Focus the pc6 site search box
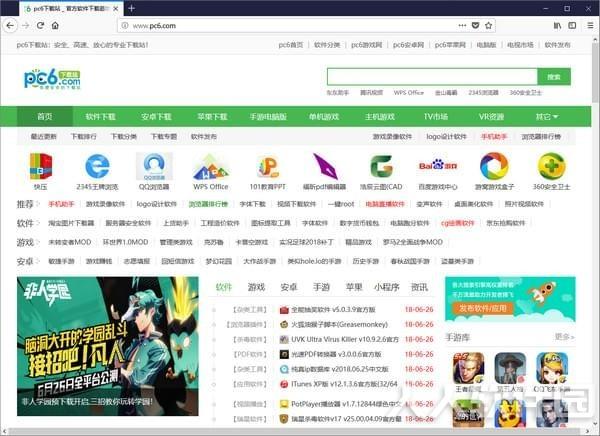Image resolution: width=600 pixels, height=436 pixels. tap(432, 77)
